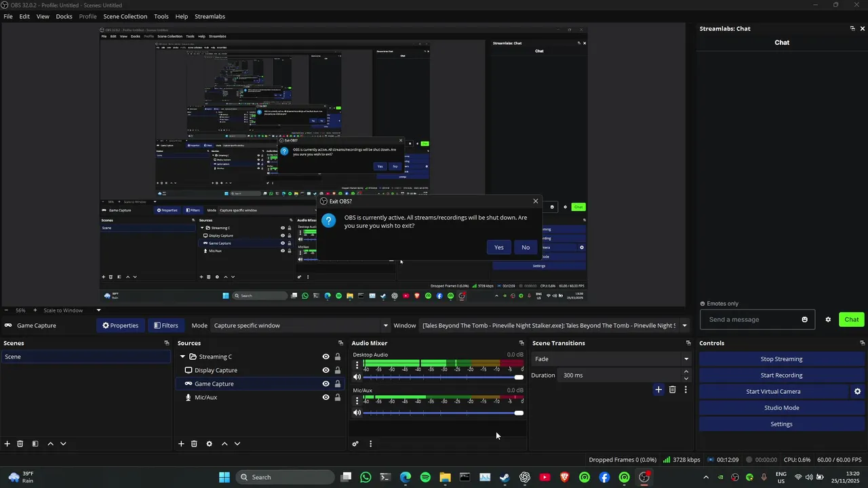Click Stop Streaming button
868x488 pixels.
[x=781, y=359]
